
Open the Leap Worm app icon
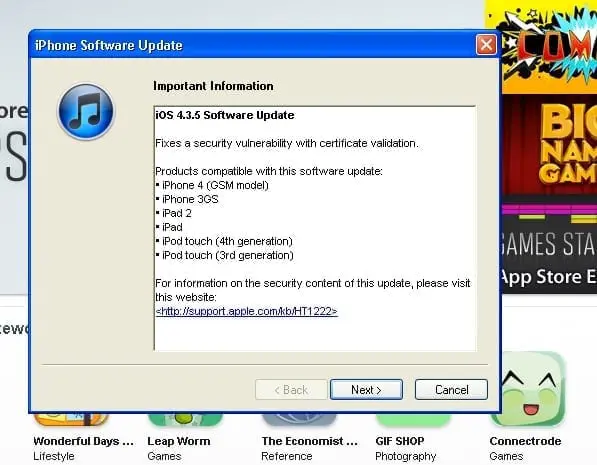point(185,419)
